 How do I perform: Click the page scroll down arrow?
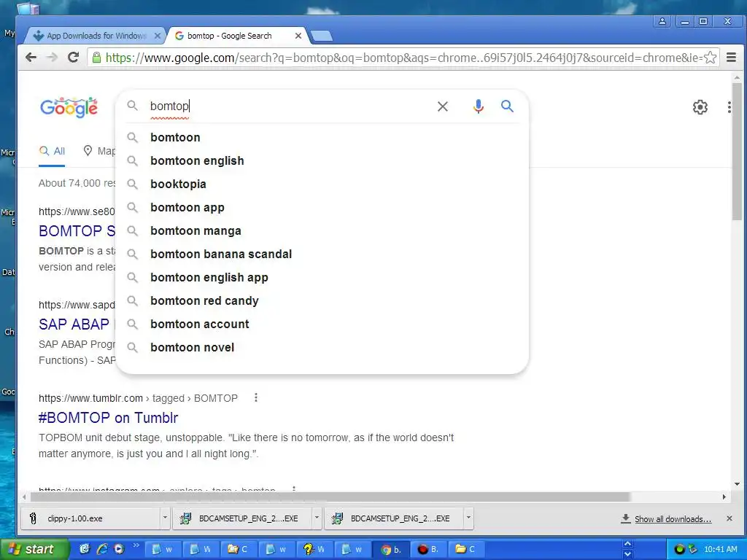coord(737,484)
